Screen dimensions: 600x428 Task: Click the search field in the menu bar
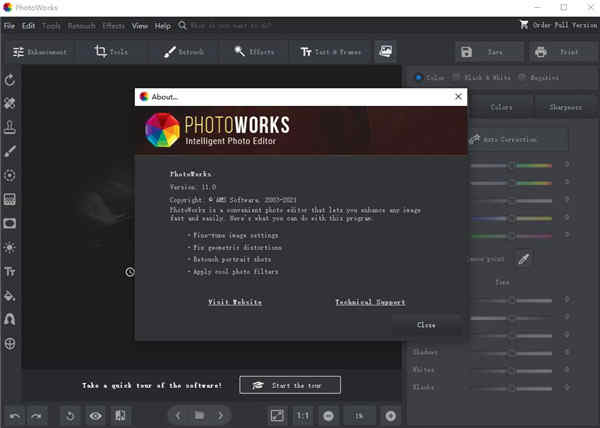[x=231, y=26]
